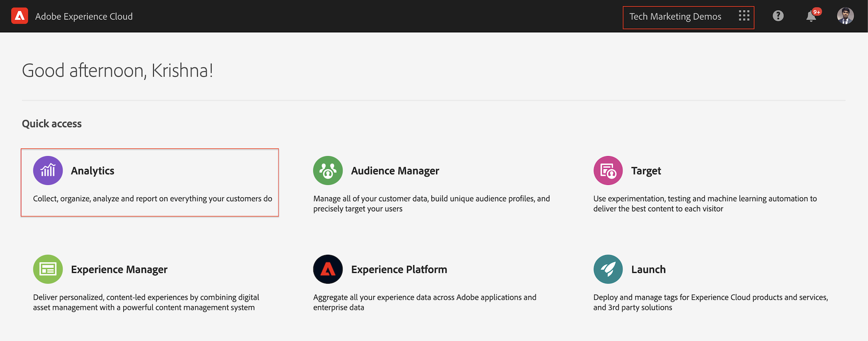The image size is (868, 341).
Task: Open the Help question mark icon
Action: tap(778, 16)
